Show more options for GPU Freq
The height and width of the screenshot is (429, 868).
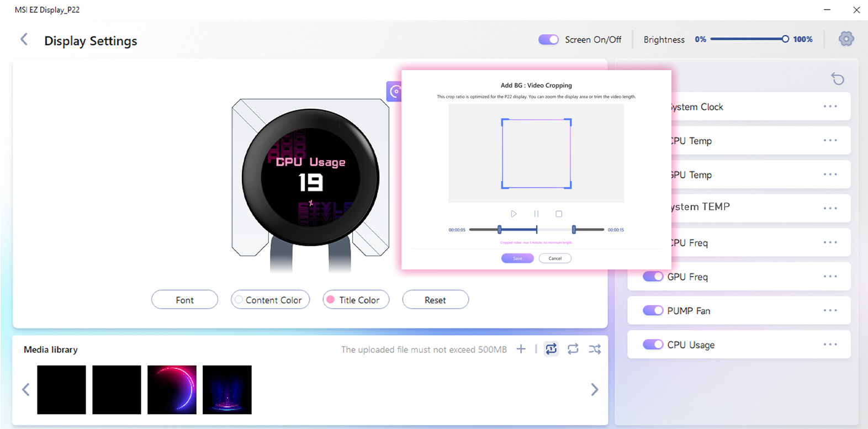pos(830,277)
